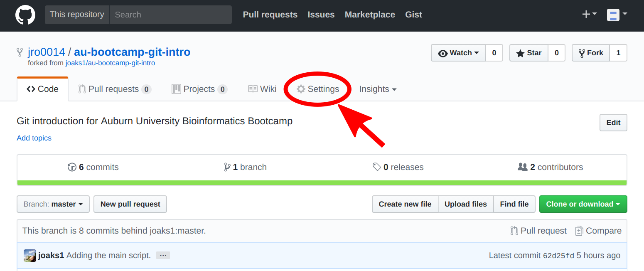The image size is (644, 271).
Task: Click the plus create-new icon
Action: [x=589, y=15]
